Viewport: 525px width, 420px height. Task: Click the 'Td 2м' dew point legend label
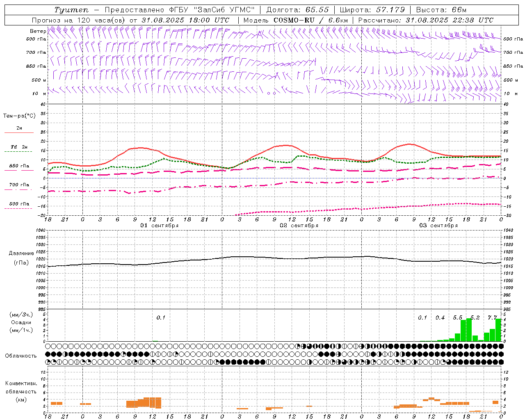[19, 147]
